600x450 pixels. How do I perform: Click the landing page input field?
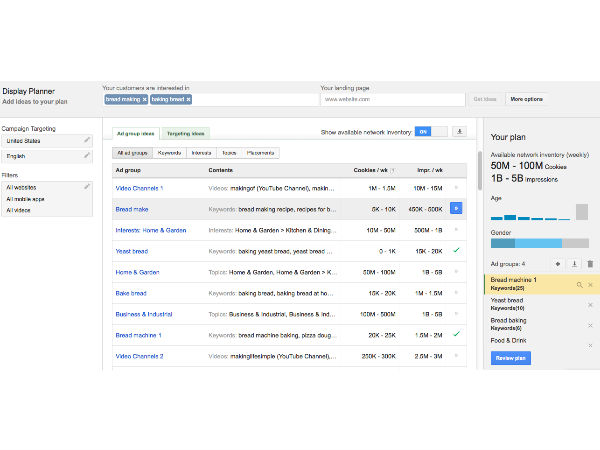(x=392, y=99)
